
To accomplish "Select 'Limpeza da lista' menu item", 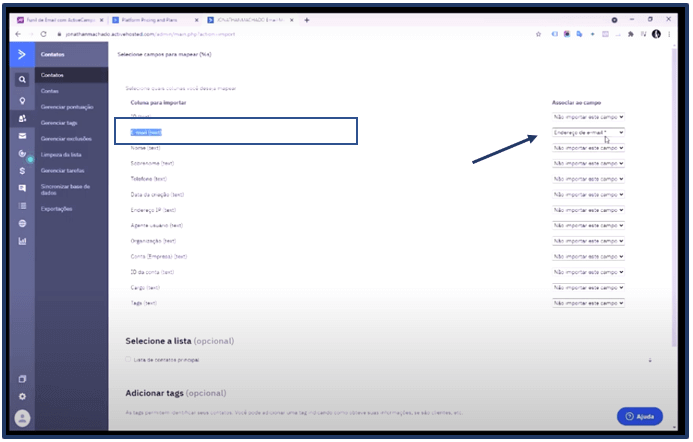I will coord(61,154).
